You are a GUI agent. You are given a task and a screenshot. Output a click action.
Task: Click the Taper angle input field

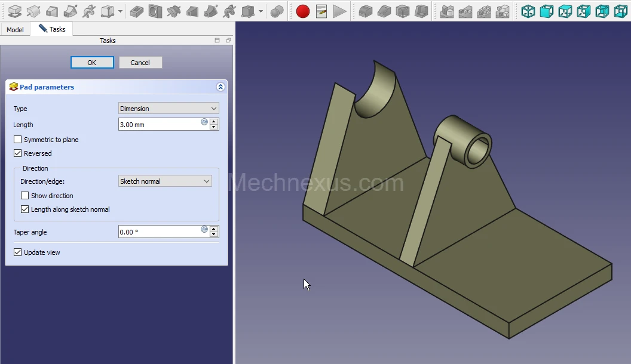pyautogui.click(x=159, y=232)
